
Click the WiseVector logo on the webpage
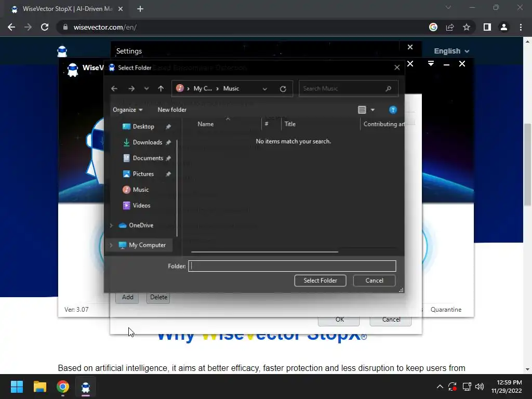point(62,51)
